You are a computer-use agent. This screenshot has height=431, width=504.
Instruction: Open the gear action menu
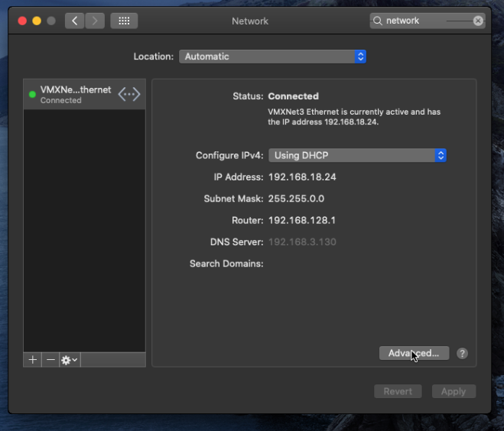pyautogui.click(x=70, y=360)
